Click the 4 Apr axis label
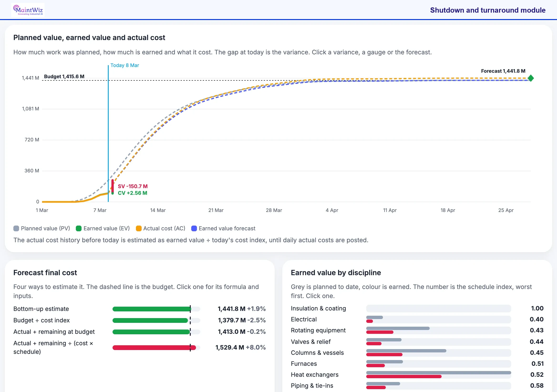 tap(332, 210)
